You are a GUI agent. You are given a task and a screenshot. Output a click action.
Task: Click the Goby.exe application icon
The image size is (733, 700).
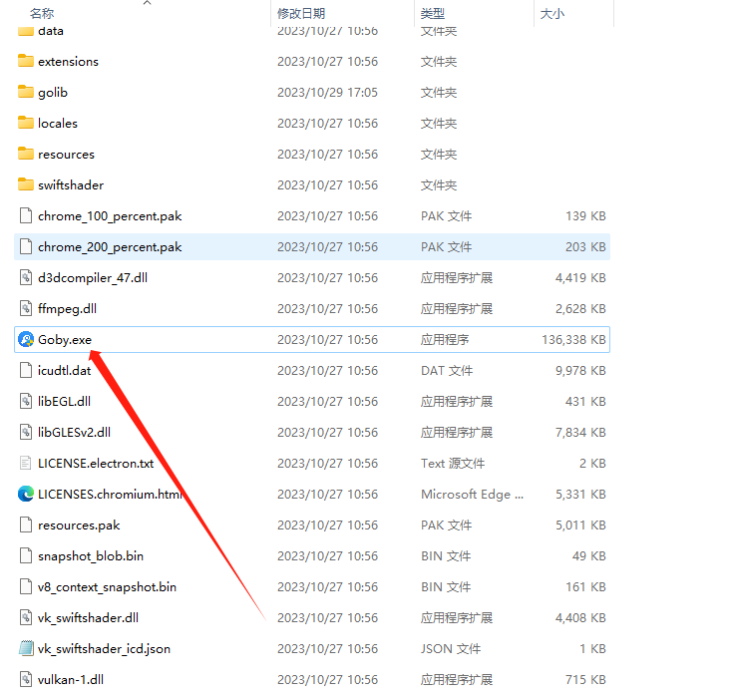click(26, 339)
